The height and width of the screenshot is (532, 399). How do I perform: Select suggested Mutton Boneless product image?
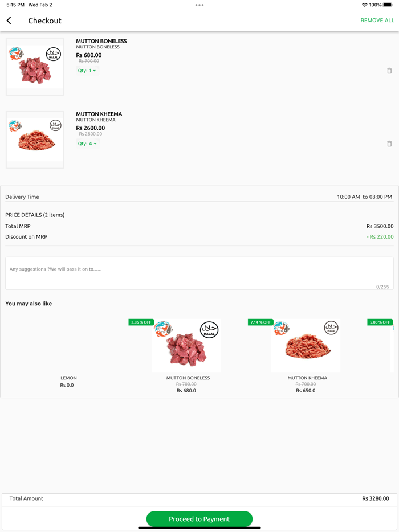tap(186, 346)
